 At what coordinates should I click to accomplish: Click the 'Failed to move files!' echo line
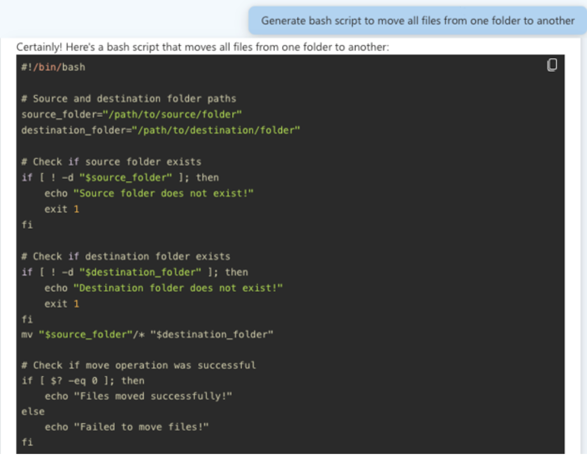127,427
